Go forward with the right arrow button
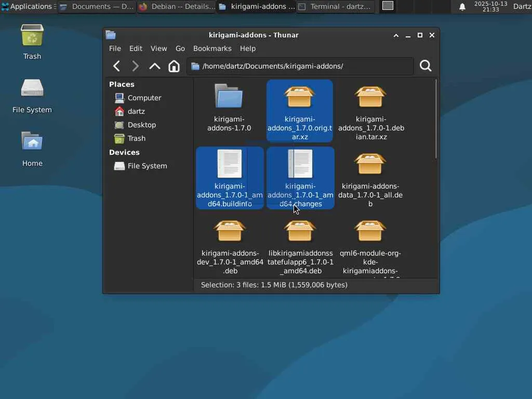 pyautogui.click(x=135, y=66)
